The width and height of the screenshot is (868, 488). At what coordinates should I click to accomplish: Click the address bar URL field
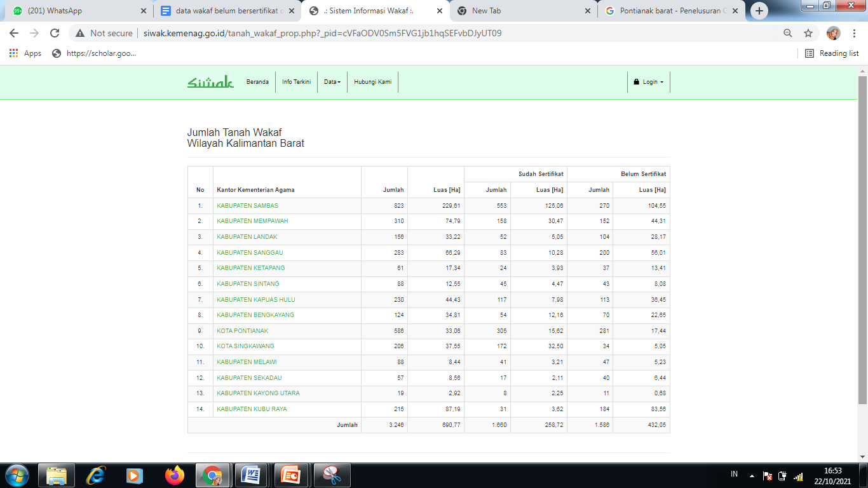tap(381, 33)
